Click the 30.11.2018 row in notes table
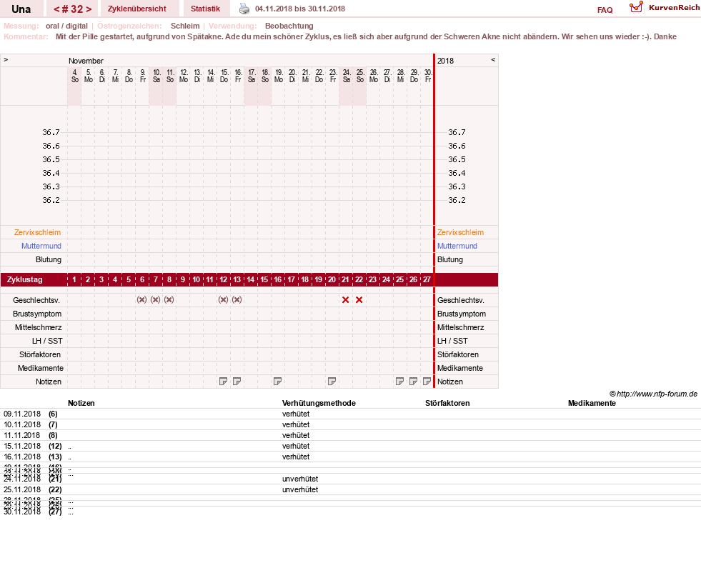The width and height of the screenshot is (701, 588). (x=350, y=512)
